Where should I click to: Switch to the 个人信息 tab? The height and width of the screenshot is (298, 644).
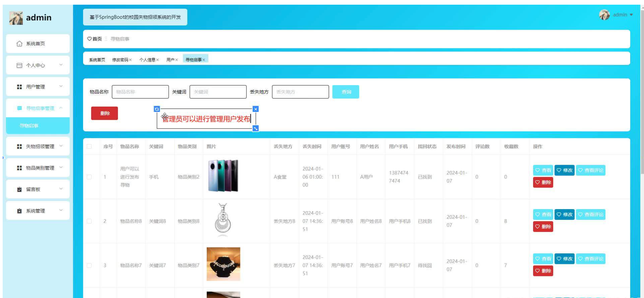pyautogui.click(x=147, y=60)
